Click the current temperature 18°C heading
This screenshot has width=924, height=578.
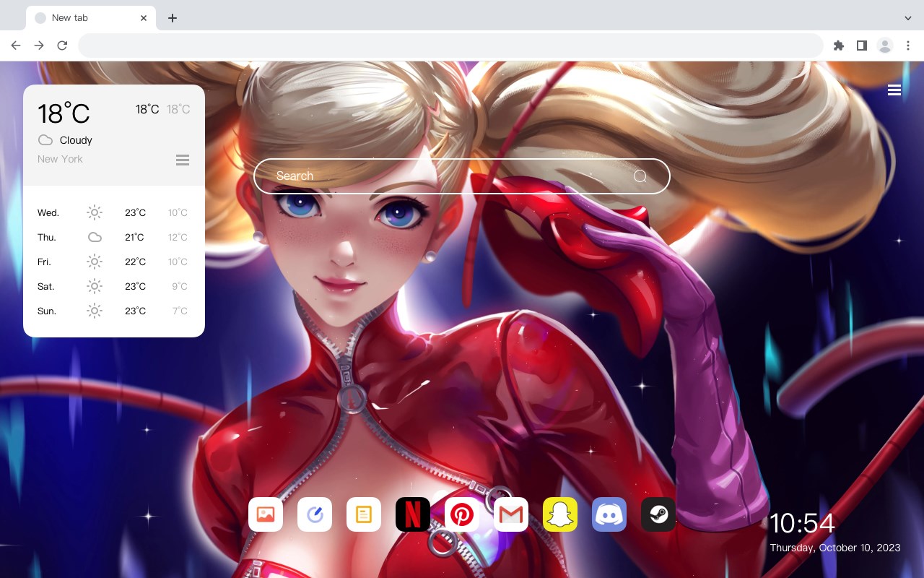pos(64,113)
